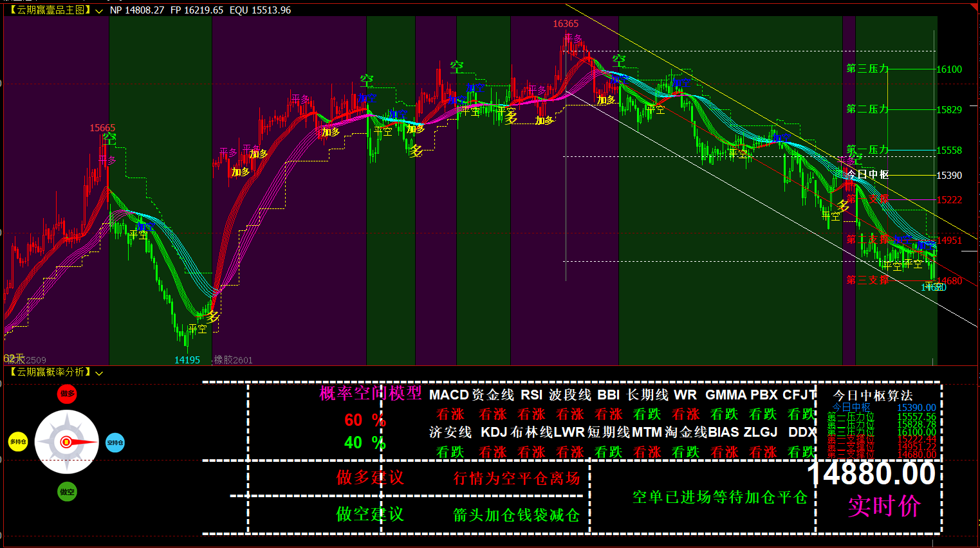Click the 橡胶2601 contract label

click(233, 360)
